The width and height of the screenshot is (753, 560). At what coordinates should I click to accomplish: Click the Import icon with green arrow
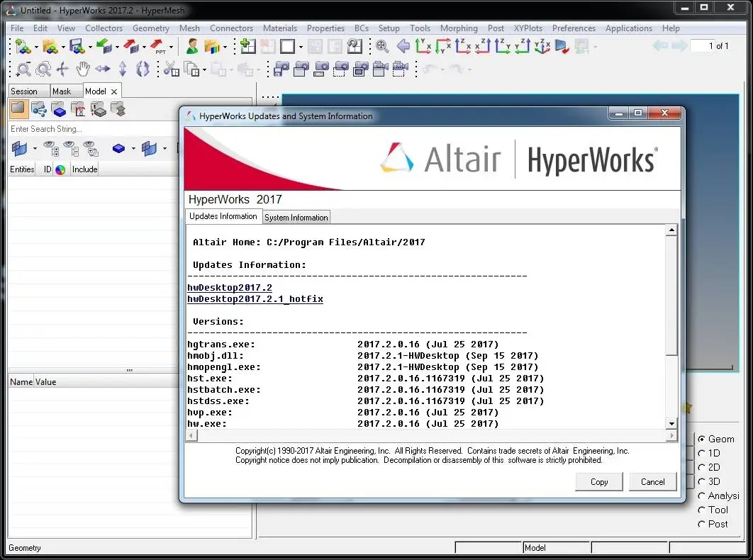(x=104, y=47)
